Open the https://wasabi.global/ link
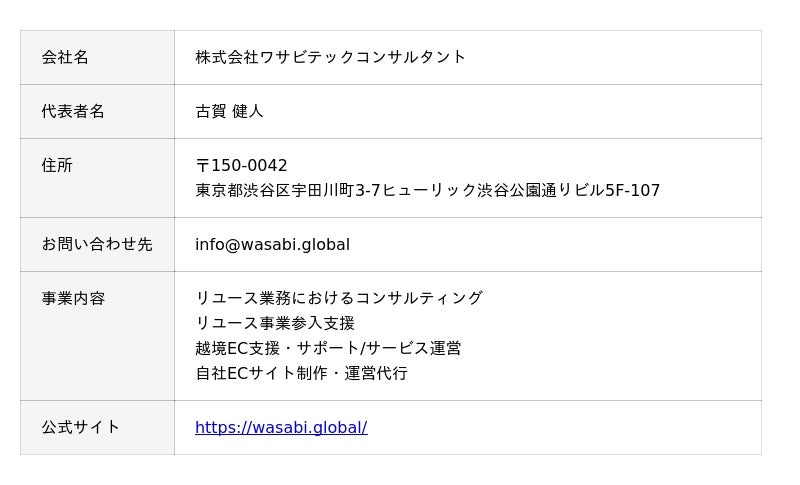Viewport: 800px width, 485px height. coord(281,428)
